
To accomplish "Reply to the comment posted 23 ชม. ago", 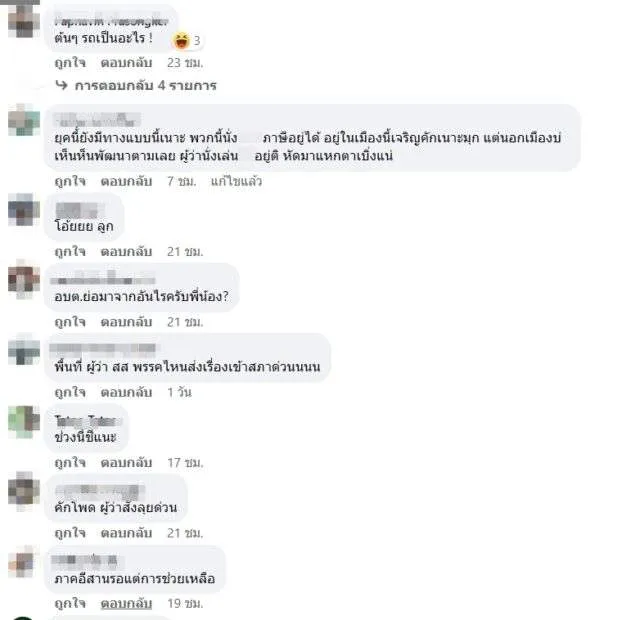I will pyautogui.click(x=126, y=63).
